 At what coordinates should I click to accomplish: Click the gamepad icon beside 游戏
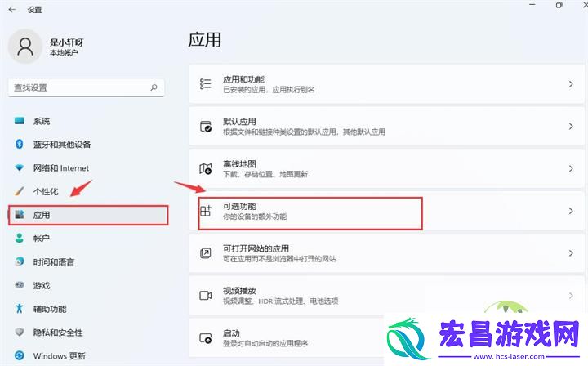[19, 285]
